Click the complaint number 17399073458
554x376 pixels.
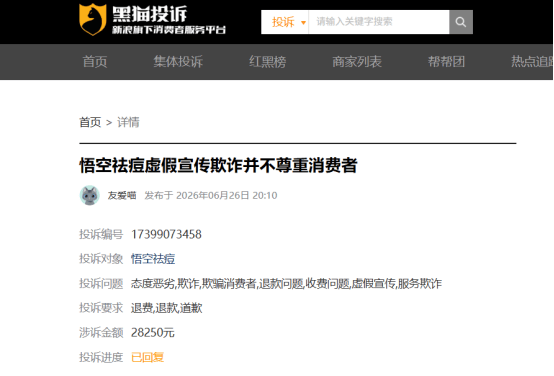[166, 234]
